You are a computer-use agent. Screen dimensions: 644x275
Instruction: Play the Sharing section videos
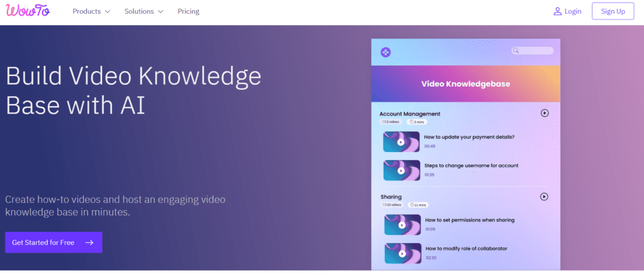pos(545,197)
